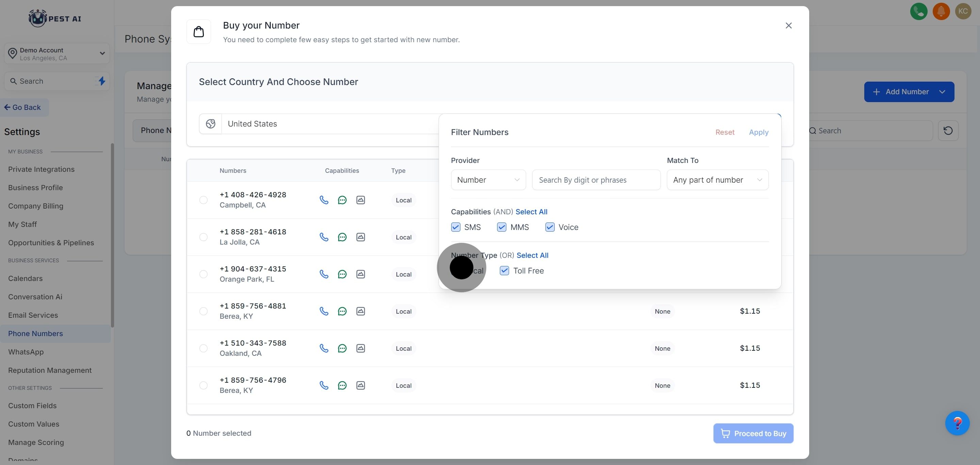Screen dimensions: 980x465
Task: Click voice icon for +1 408-426-4928
Action: (x=324, y=200)
